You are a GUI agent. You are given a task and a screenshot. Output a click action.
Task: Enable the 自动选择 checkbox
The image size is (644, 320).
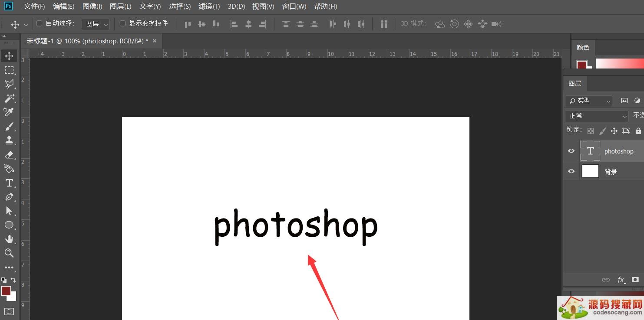(39, 23)
